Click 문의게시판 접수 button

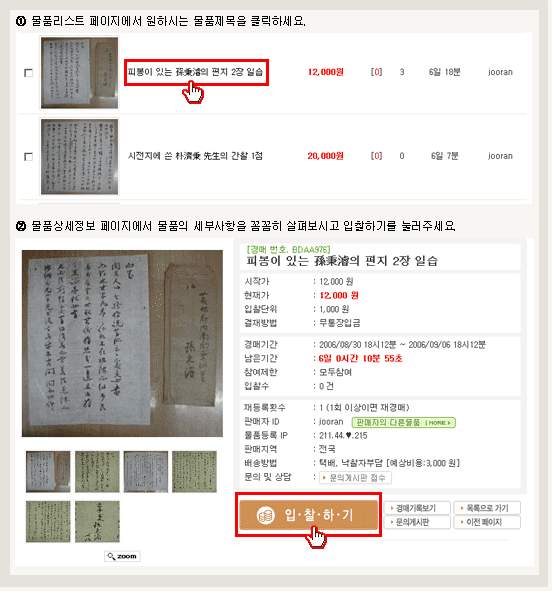[355, 478]
